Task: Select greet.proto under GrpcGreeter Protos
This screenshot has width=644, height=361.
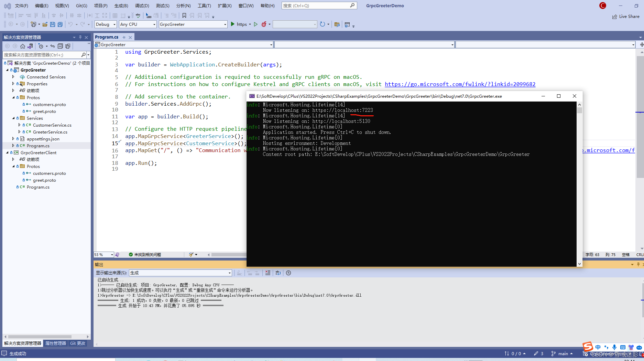Action: pyautogui.click(x=44, y=112)
